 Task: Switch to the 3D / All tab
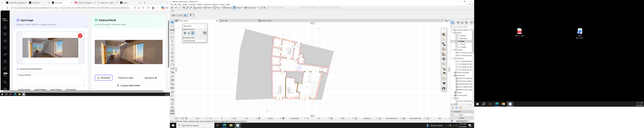[224, 21]
